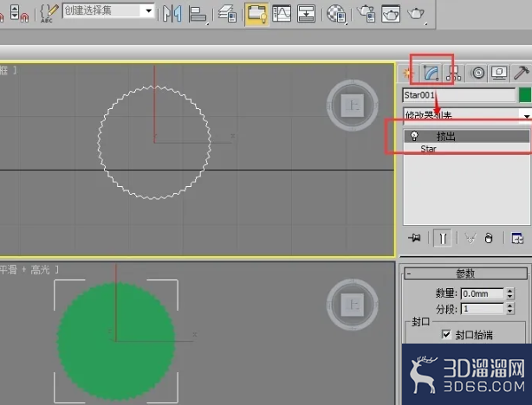Open the Material Editor checkered sphere
Image resolution: width=532 pixels, height=405 pixels.
(x=336, y=14)
